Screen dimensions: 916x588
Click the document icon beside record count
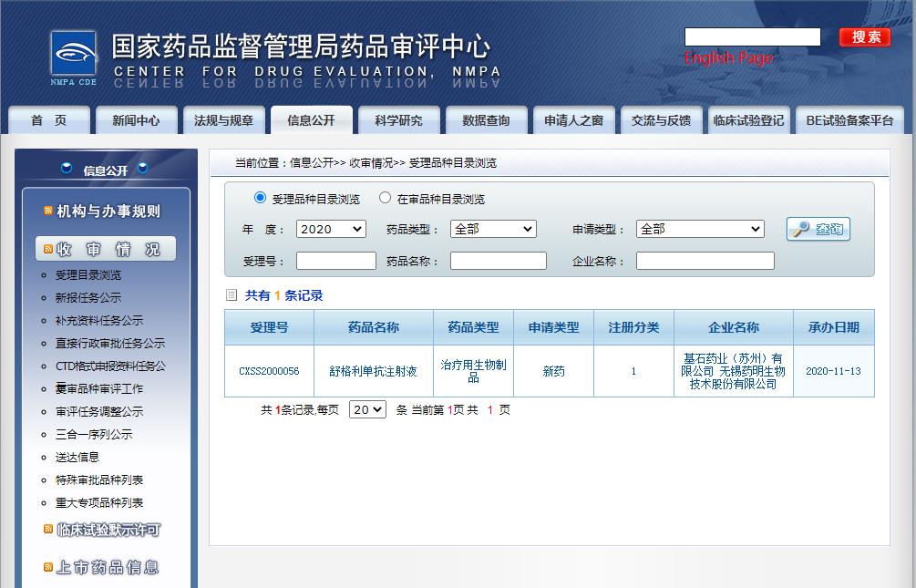(232, 295)
